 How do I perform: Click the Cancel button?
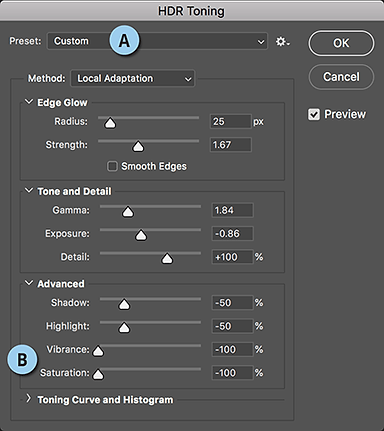[341, 77]
